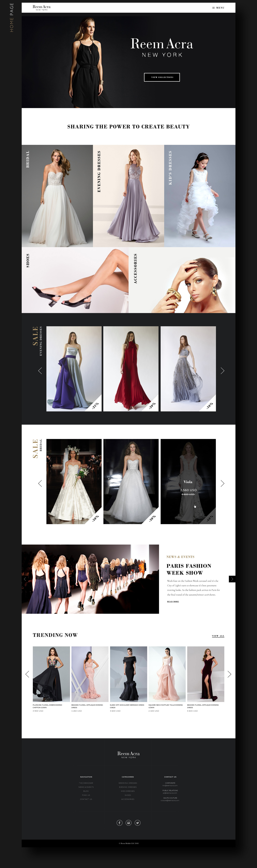Image resolution: width=257 pixels, height=868 pixels.
Task: Click previous arrow on fashion show image
Action: (25, 579)
